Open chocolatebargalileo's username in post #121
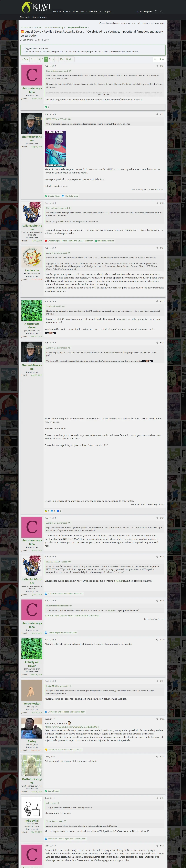 [x=32, y=90]
